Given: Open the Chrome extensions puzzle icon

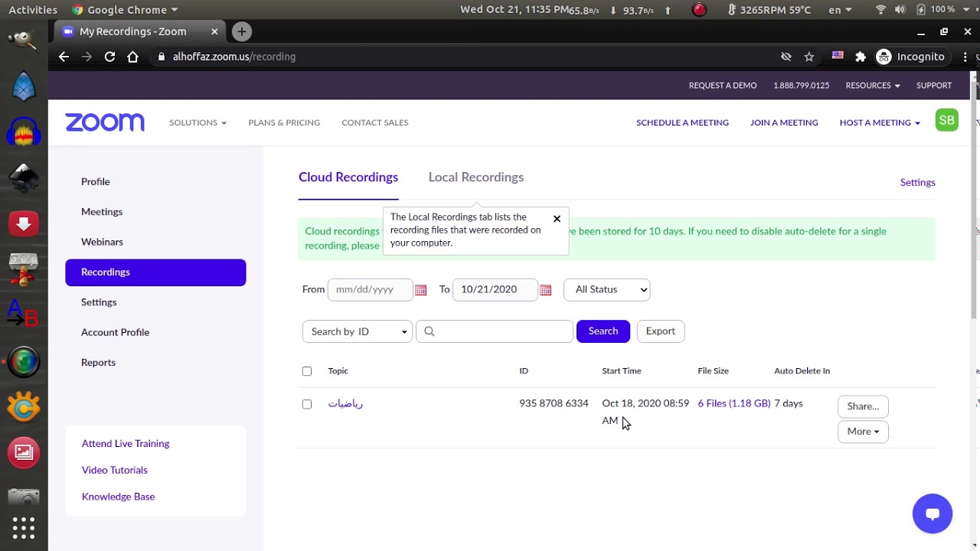Looking at the screenshot, I should coord(861,57).
